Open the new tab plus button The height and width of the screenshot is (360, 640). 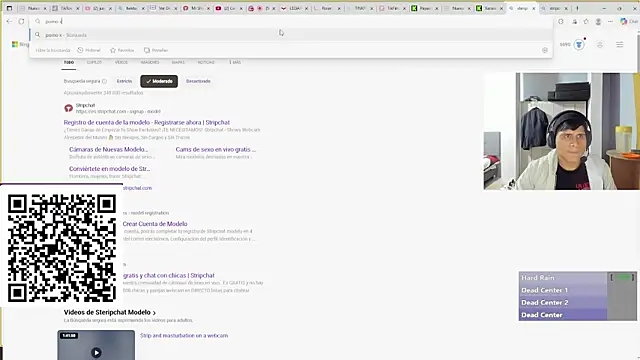(x=577, y=8)
